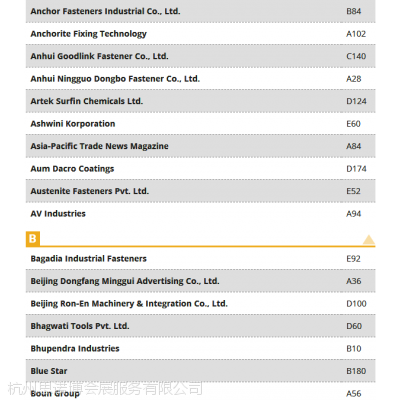Click the yellow back-to-top triangle icon
The image size is (400, 400).
369,240
